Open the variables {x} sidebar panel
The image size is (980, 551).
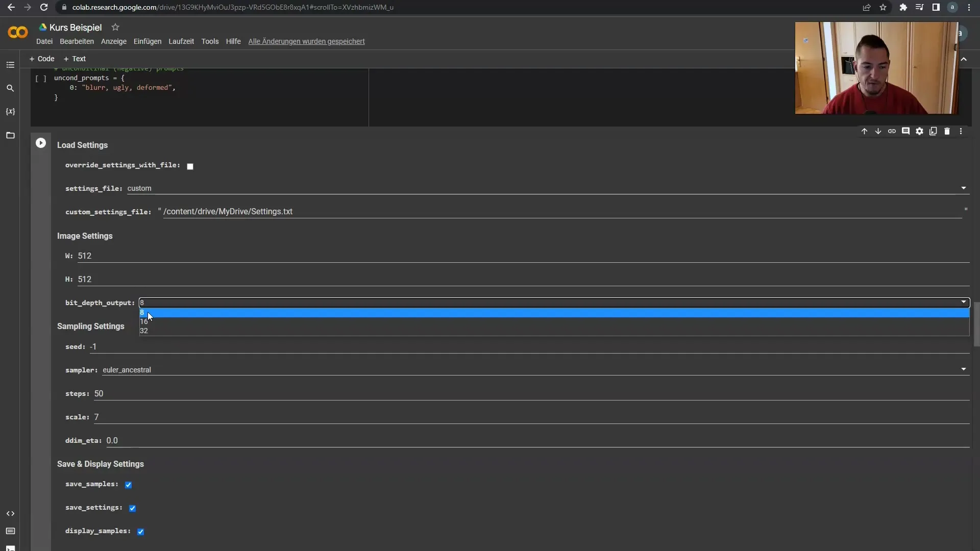point(10,112)
